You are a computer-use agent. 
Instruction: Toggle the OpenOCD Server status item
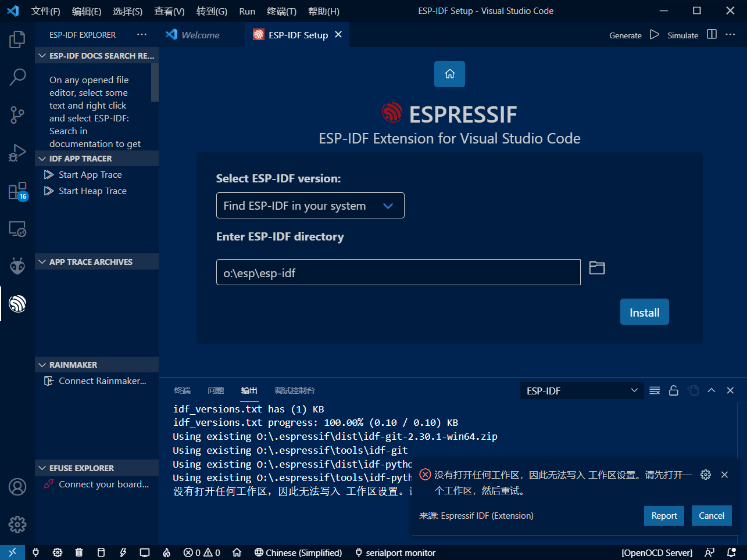657,552
